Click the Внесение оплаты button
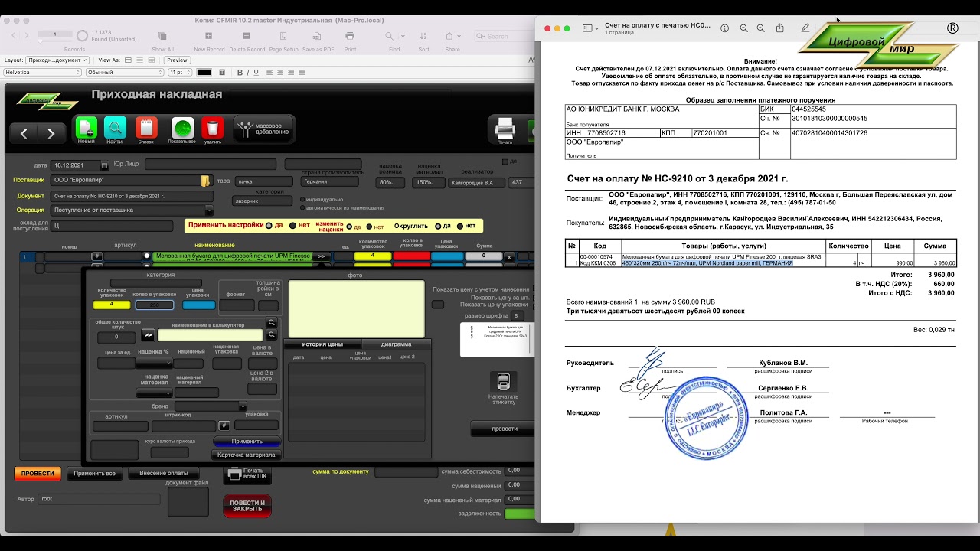 164,474
